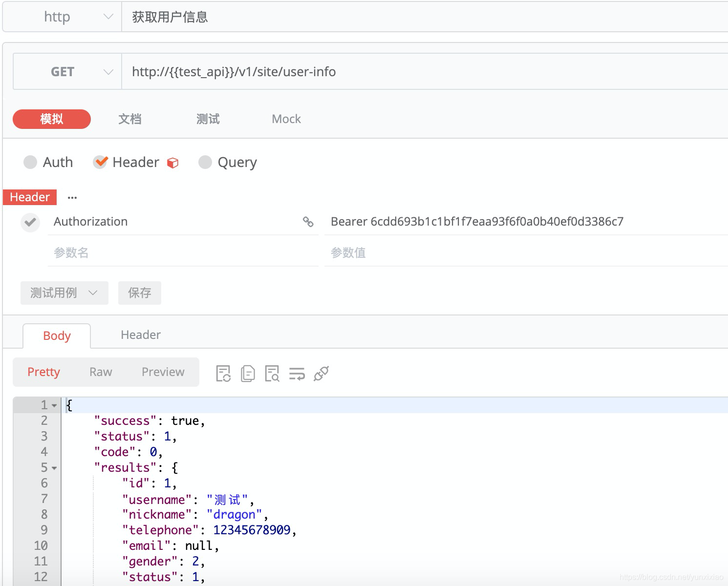Open the 测试用例 test case menu
The height and width of the screenshot is (586, 728).
[64, 293]
